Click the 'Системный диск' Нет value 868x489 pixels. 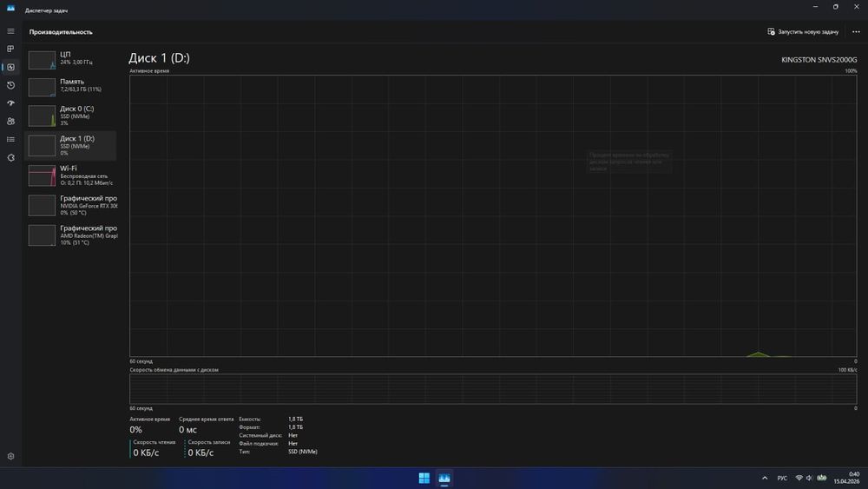(293, 435)
